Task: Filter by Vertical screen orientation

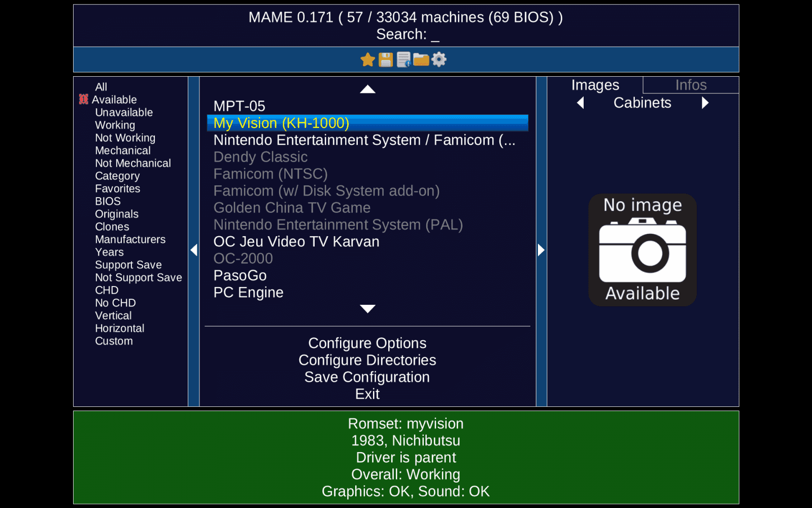Action: 113,315
